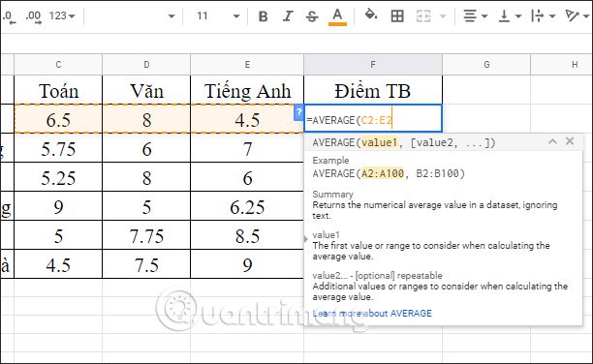
Task: Click the Toán header cell
Action: tap(58, 90)
